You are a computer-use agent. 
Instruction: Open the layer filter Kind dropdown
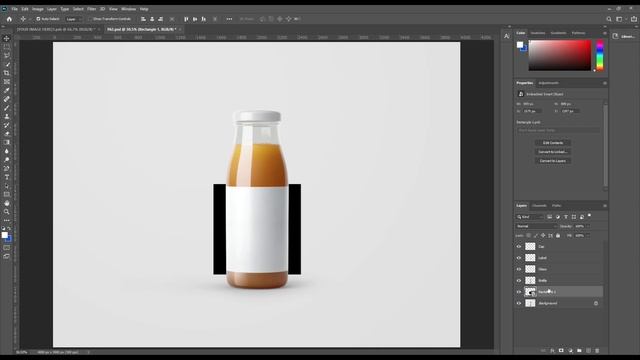[x=530, y=217]
